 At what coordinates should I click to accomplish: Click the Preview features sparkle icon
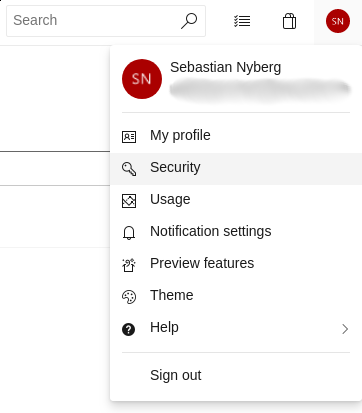click(129, 265)
